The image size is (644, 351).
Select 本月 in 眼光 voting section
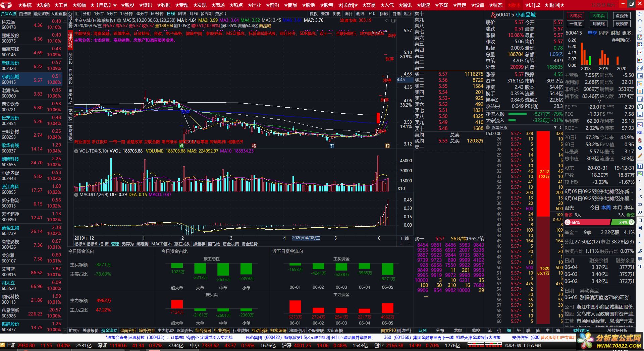(x=617, y=208)
